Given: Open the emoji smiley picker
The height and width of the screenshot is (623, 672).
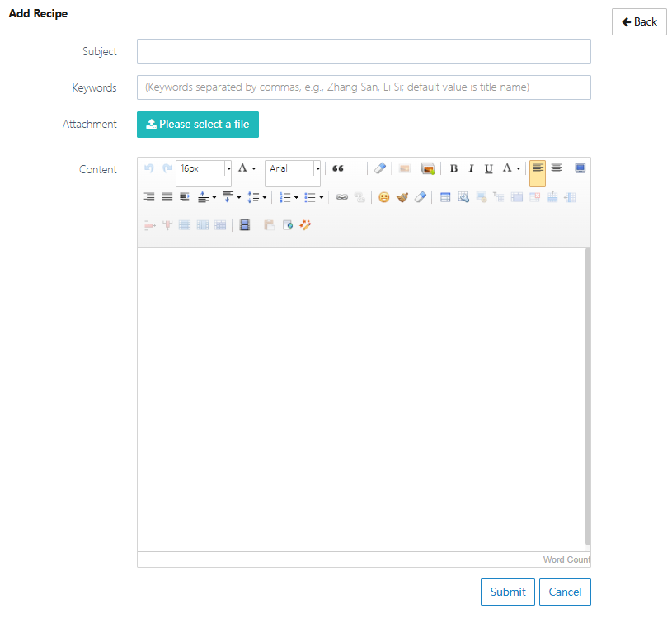Looking at the screenshot, I should pyautogui.click(x=383, y=197).
